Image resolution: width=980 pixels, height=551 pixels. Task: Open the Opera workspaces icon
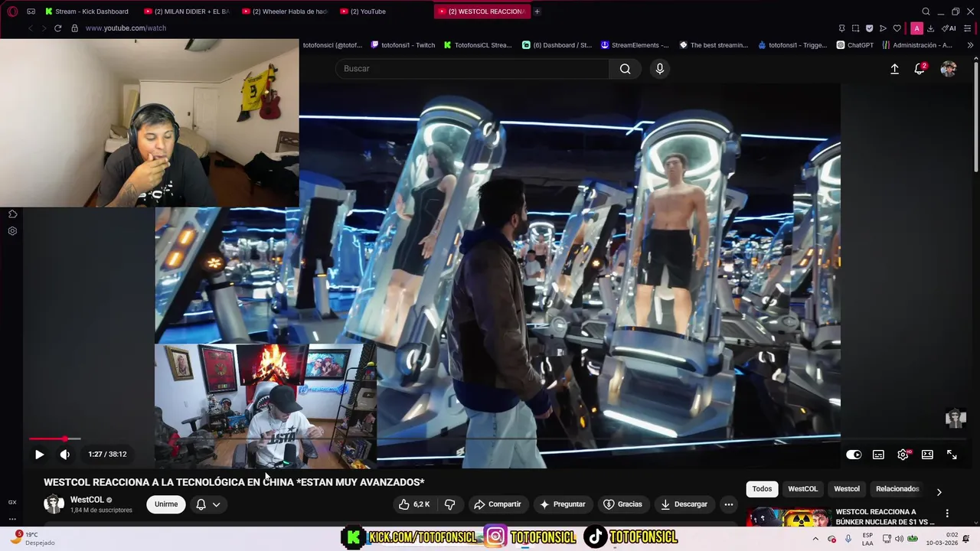(x=31, y=11)
